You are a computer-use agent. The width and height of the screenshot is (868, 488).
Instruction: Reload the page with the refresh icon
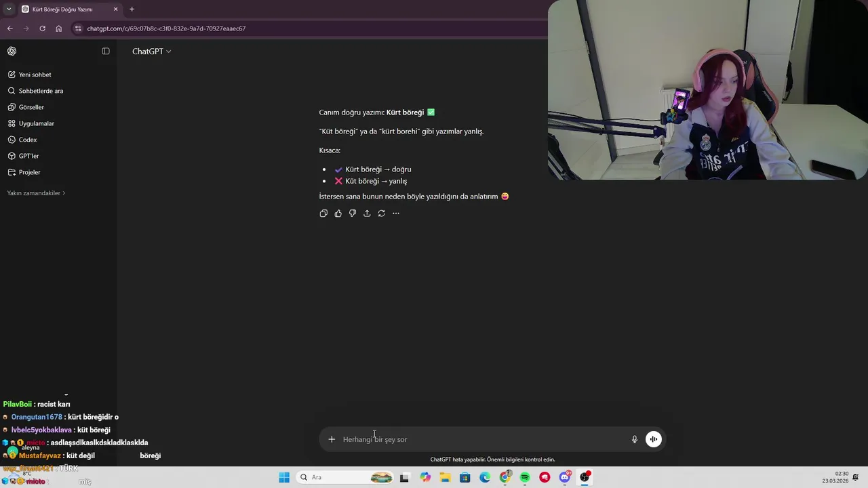point(42,28)
